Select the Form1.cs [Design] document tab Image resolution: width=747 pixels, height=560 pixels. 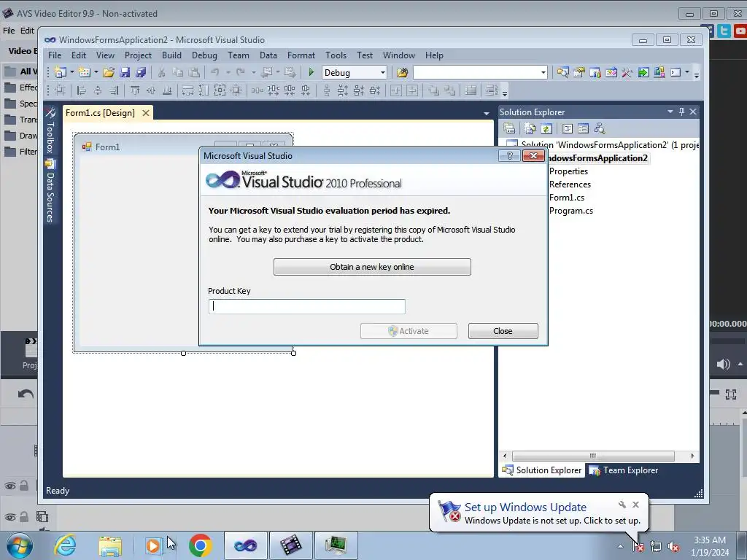pos(100,113)
